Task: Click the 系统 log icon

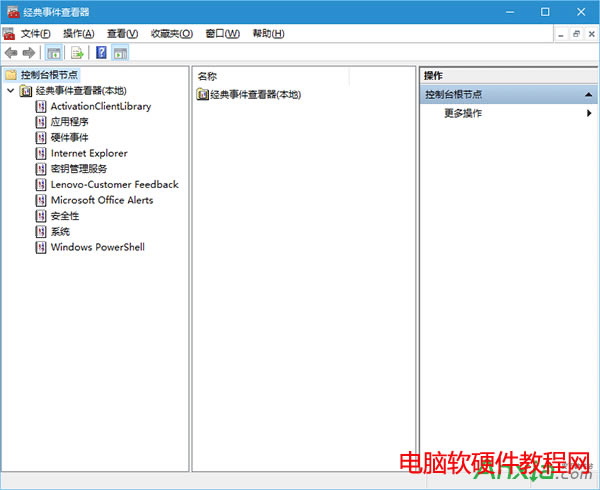Action: pos(41,232)
